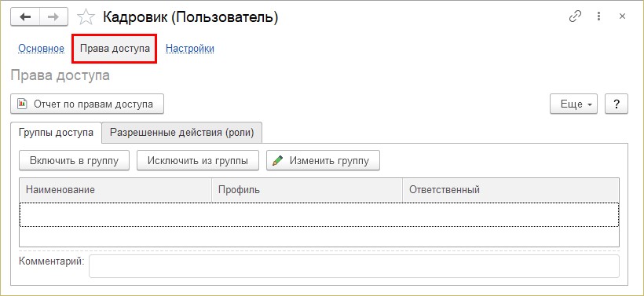
Task: Open the Основное link
Action: tap(41, 49)
